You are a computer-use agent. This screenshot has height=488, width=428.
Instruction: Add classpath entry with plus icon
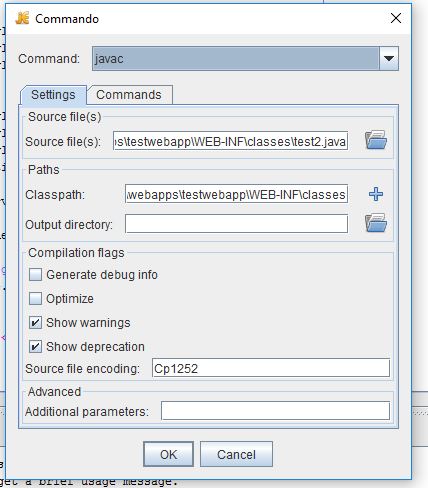[376, 194]
